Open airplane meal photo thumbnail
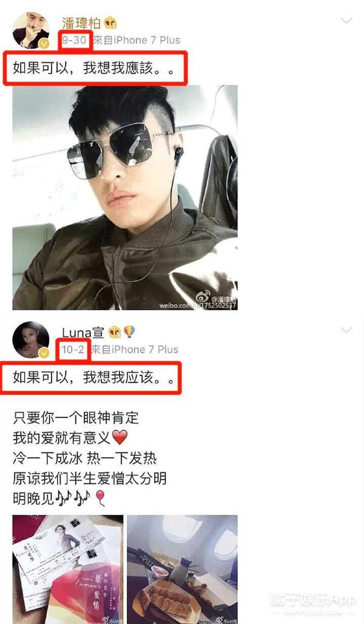Screen dimensions: 364x624 click(x=182, y=569)
